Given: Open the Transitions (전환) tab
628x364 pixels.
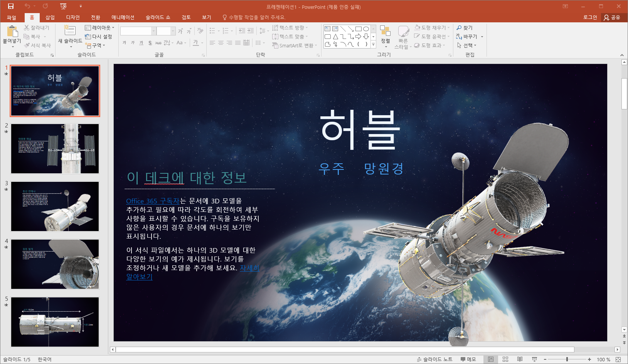Looking at the screenshot, I should [96, 17].
